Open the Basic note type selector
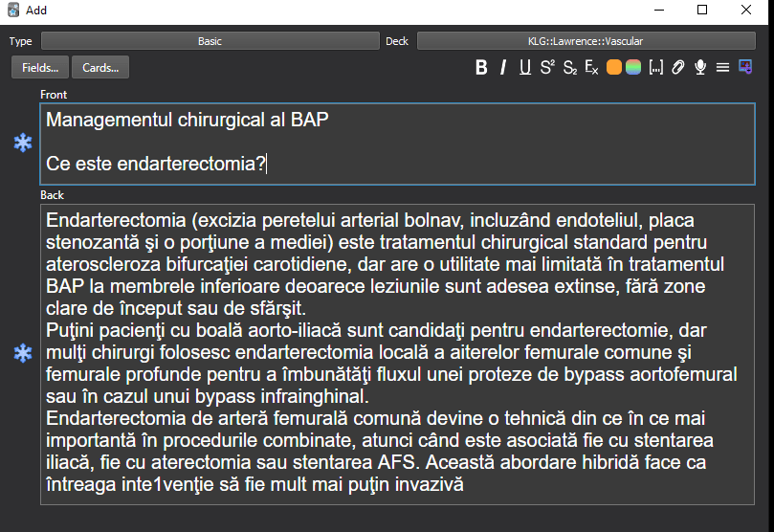 click(210, 41)
